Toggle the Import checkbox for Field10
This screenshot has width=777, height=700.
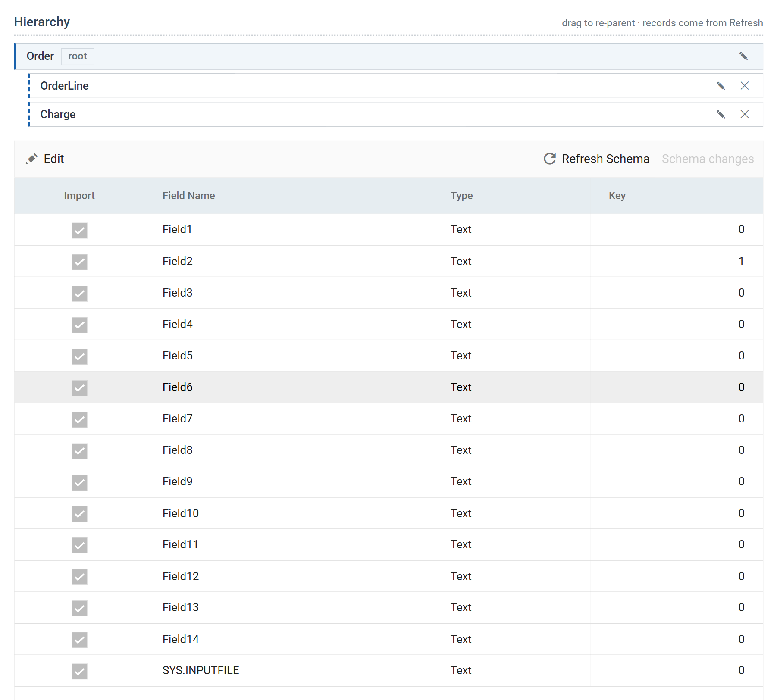coord(79,514)
